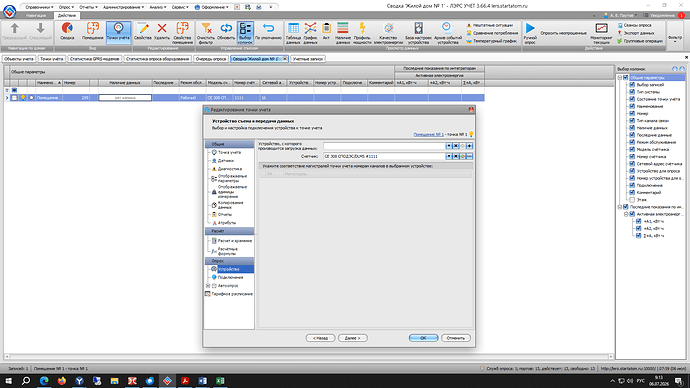Click the Далее > button
Viewport: 690px width, 388px height.
pyautogui.click(x=352, y=338)
